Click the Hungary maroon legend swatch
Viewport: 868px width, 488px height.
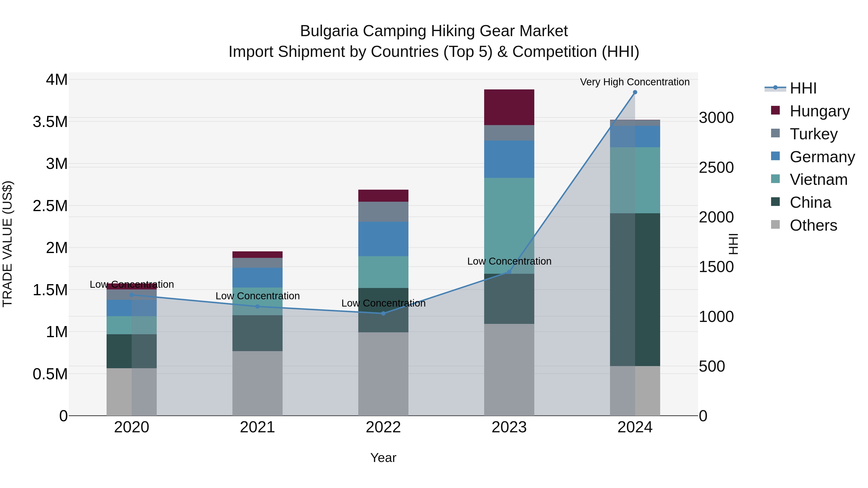pos(775,110)
